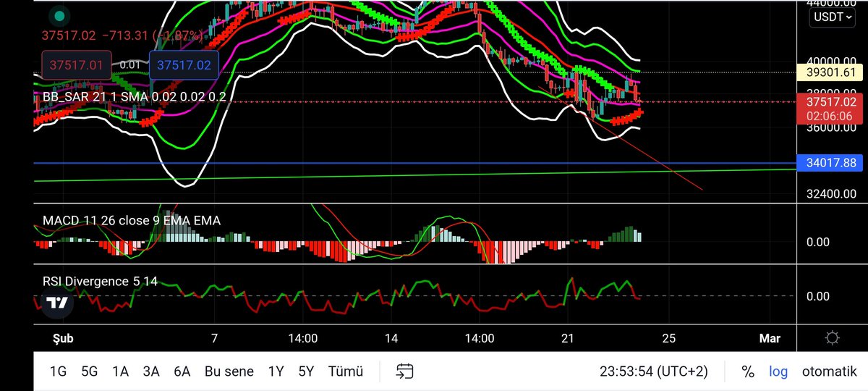
Task: Select the 1Y time range
Action: [x=276, y=371]
